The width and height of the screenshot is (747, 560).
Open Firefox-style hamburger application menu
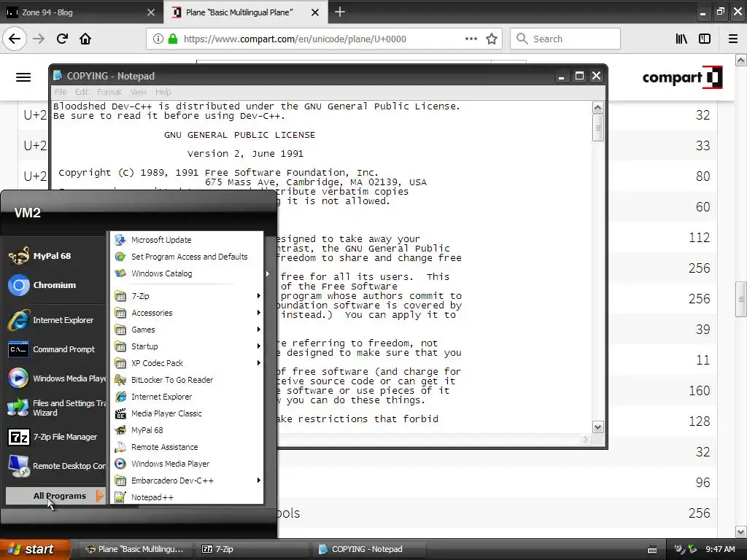[733, 39]
